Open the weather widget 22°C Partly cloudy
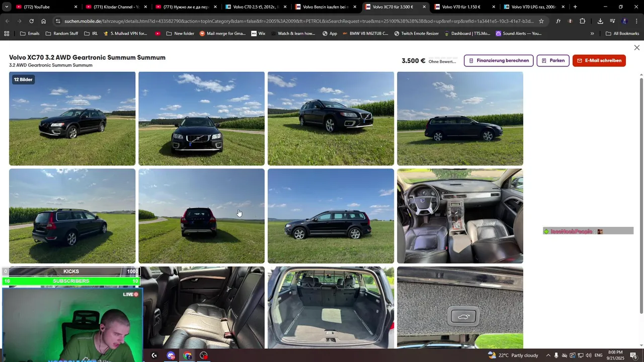This screenshot has width=644, height=362. click(x=513, y=355)
